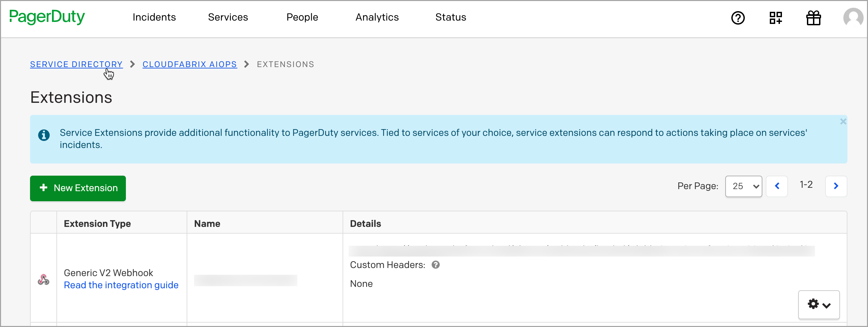The image size is (868, 327).
Task: Open the help question mark icon
Action: click(738, 18)
